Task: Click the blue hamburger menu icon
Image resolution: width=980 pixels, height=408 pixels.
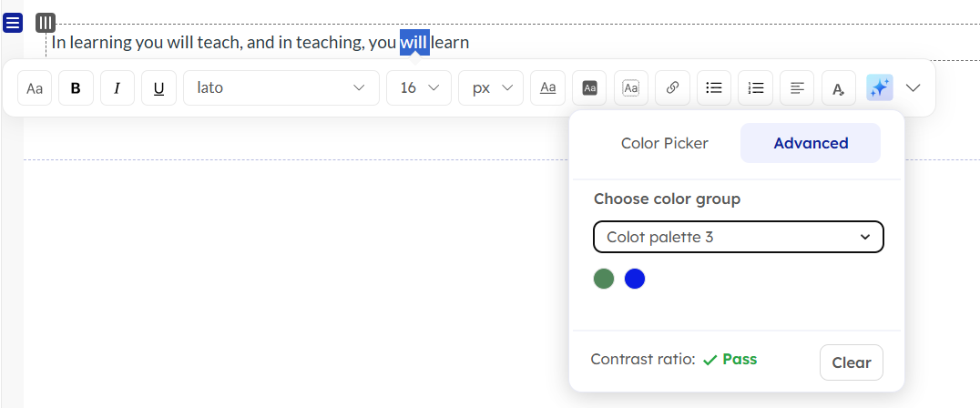Action: [13, 23]
